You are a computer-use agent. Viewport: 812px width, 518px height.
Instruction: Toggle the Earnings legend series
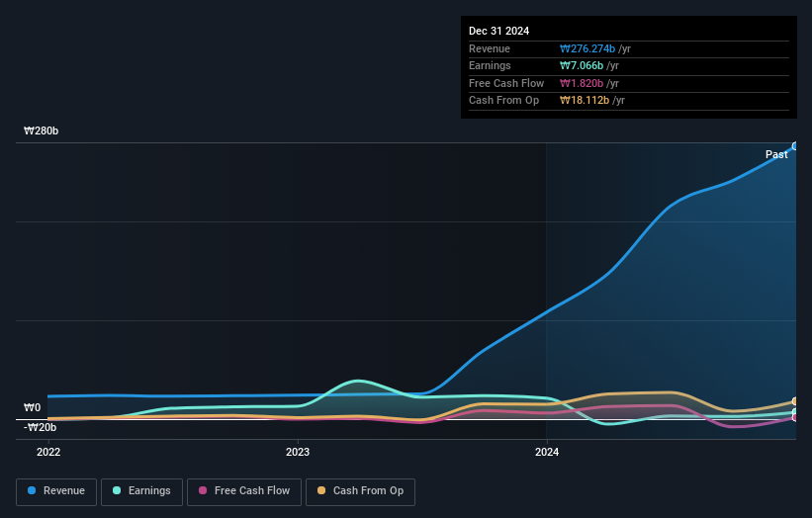point(141,491)
